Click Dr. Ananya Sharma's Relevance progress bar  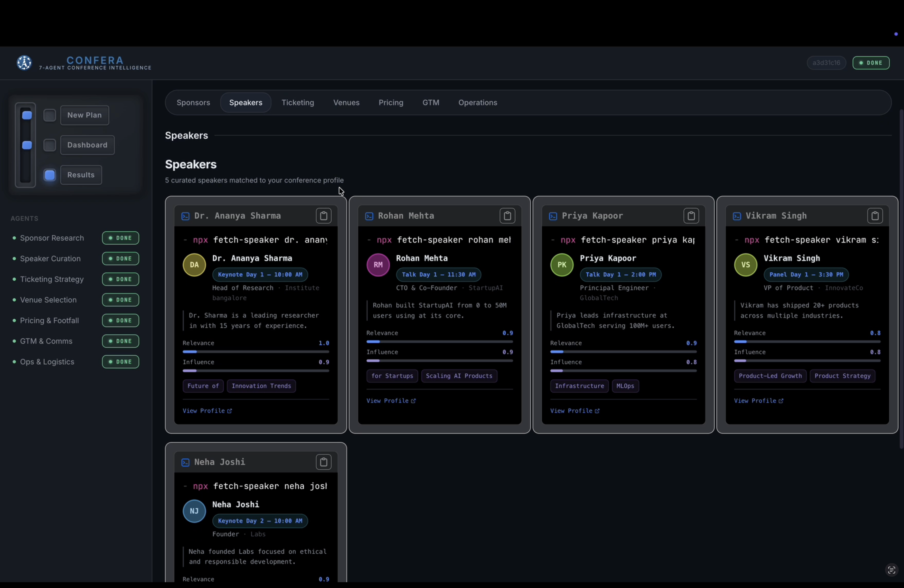256,352
